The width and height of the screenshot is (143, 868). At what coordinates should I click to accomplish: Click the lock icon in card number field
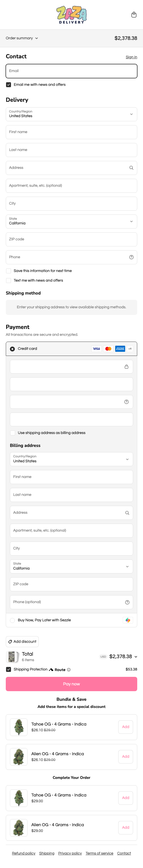point(127,367)
